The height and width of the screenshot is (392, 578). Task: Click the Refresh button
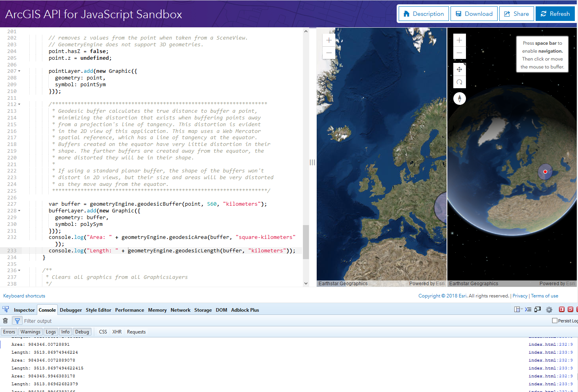click(555, 14)
